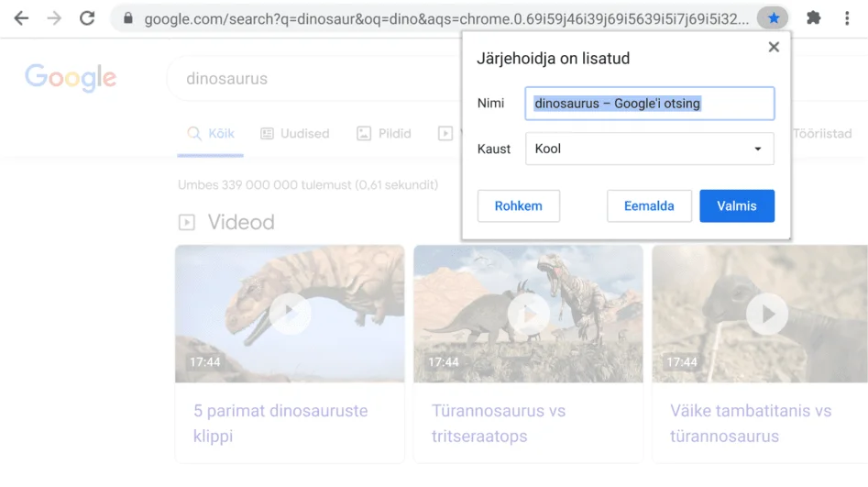Image resolution: width=868 pixels, height=487 pixels.
Task: Switch to the Pildid search tab
Action: click(x=384, y=134)
